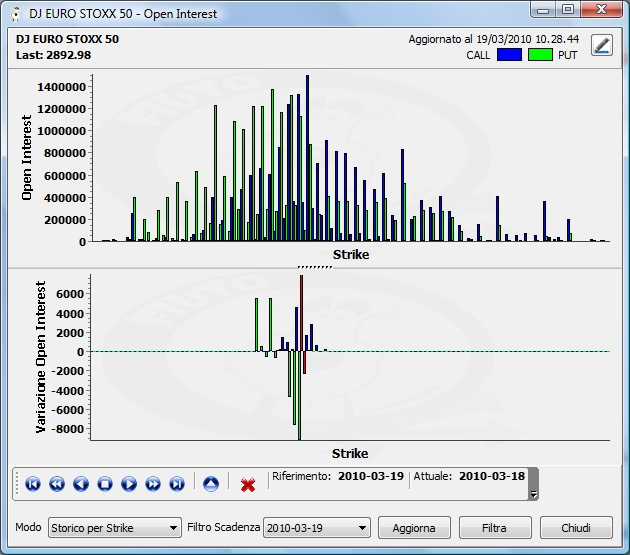Maximize the Open Interest window

pyautogui.click(x=568, y=10)
